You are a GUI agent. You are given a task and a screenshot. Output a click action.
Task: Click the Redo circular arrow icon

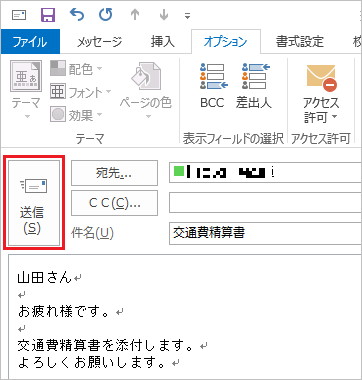pyautogui.click(x=106, y=15)
